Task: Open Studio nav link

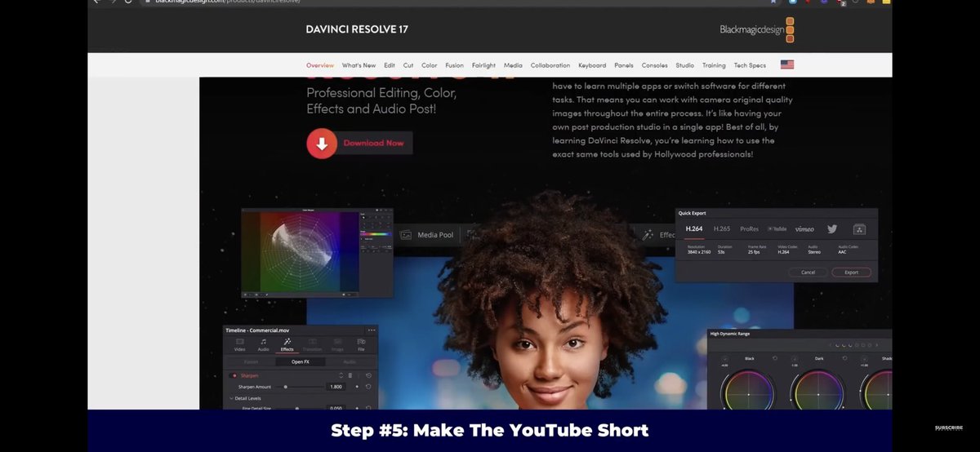Action: [685, 65]
